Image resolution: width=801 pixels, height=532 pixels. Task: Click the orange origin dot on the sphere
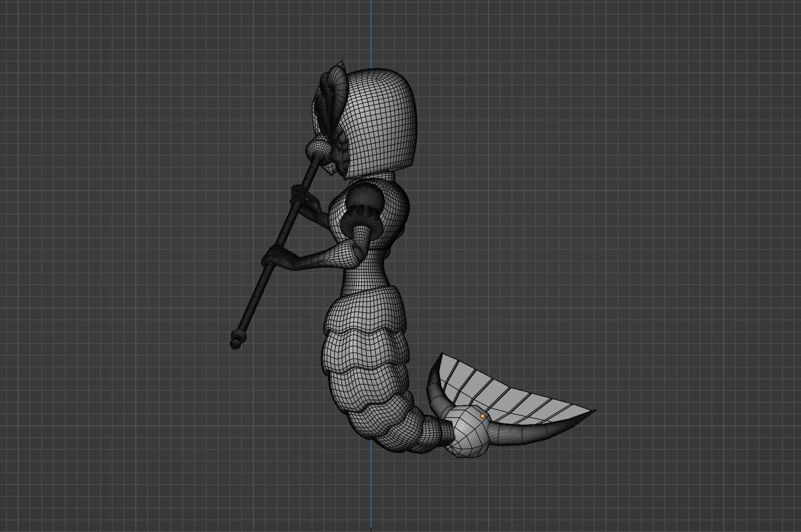(482, 416)
